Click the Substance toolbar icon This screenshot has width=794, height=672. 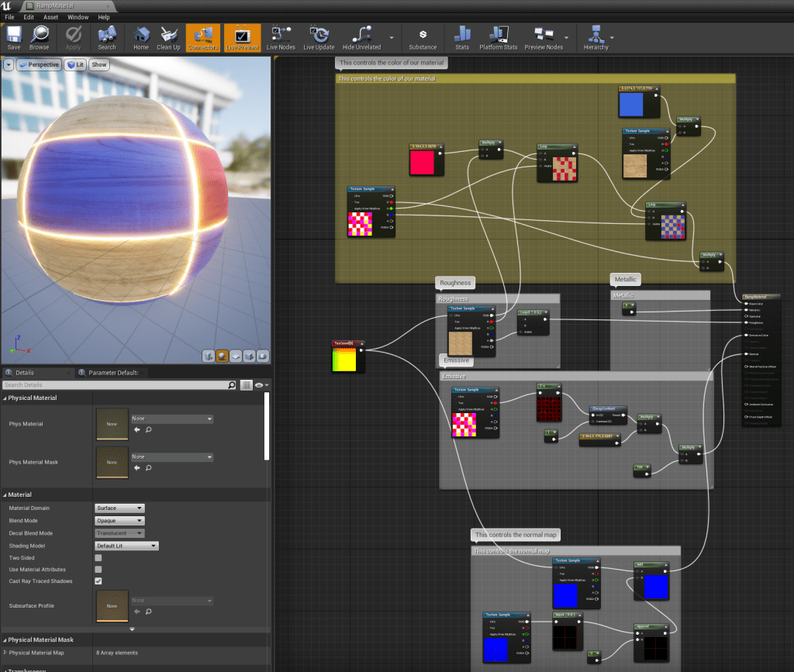click(x=423, y=36)
